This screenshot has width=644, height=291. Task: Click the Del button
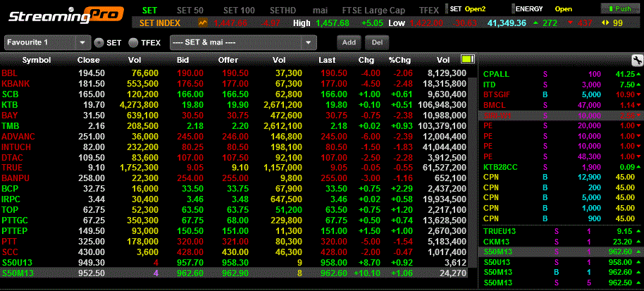[377, 42]
